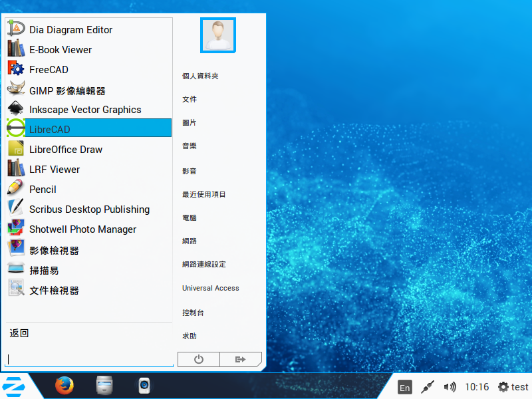
Task: Open 個人資料夾 home folder
Action: (200, 76)
